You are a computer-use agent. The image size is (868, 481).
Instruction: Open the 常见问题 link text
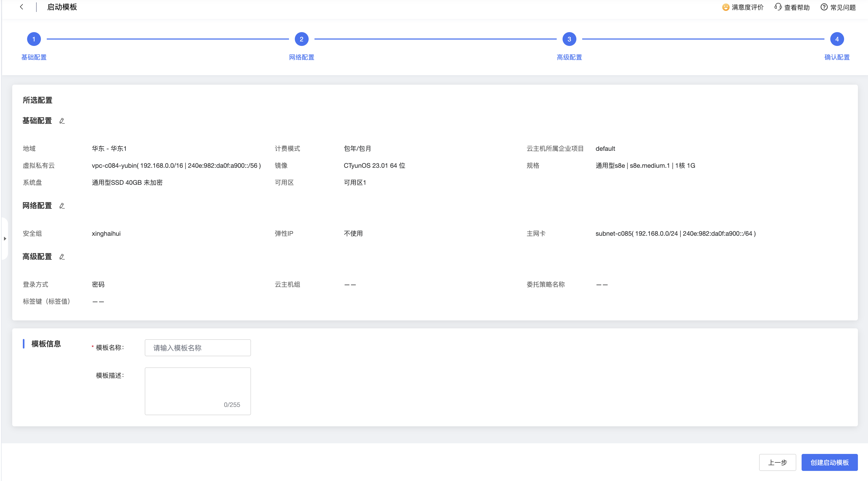click(x=843, y=7)
